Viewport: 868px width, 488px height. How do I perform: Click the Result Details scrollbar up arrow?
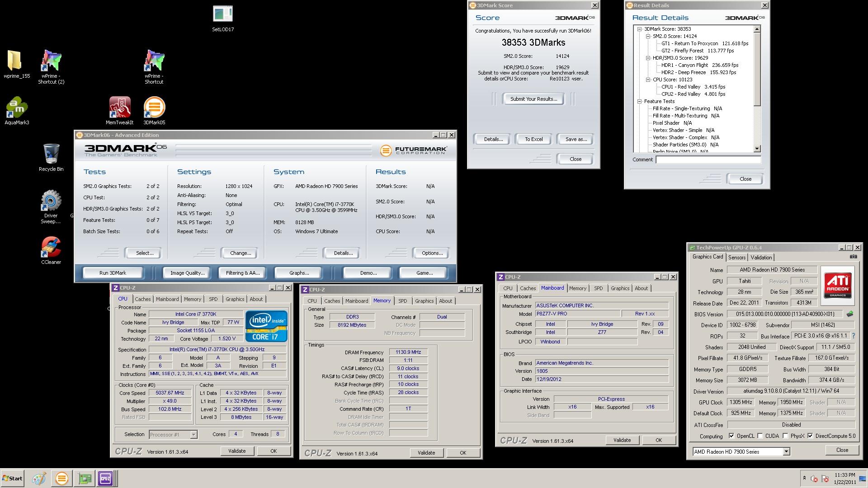point(757,29)
